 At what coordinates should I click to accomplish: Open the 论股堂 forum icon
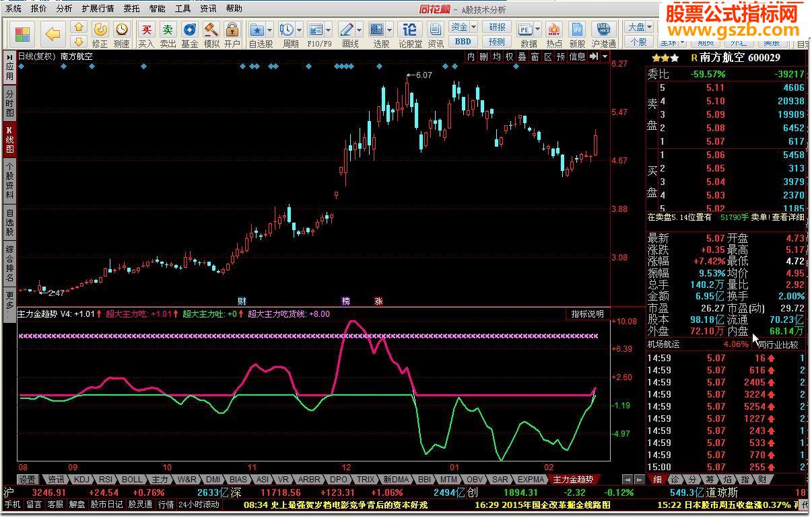tap(409, 30)
